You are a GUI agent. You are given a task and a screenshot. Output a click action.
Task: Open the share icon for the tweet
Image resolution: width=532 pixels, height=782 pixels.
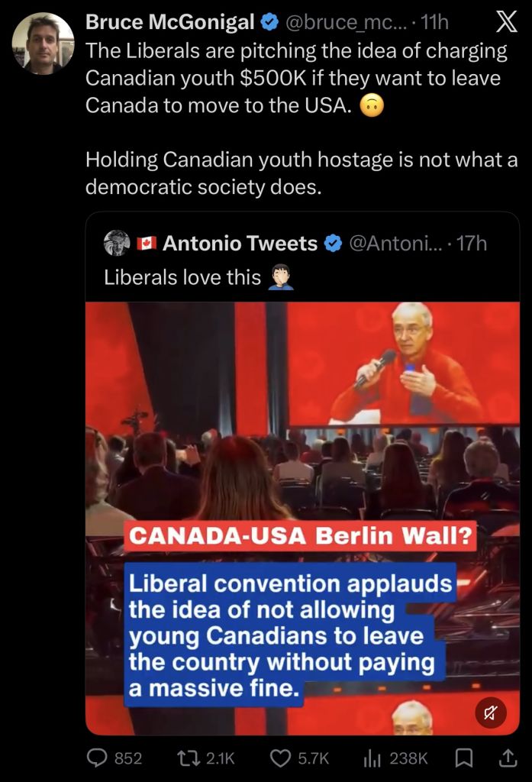(508, 758)
